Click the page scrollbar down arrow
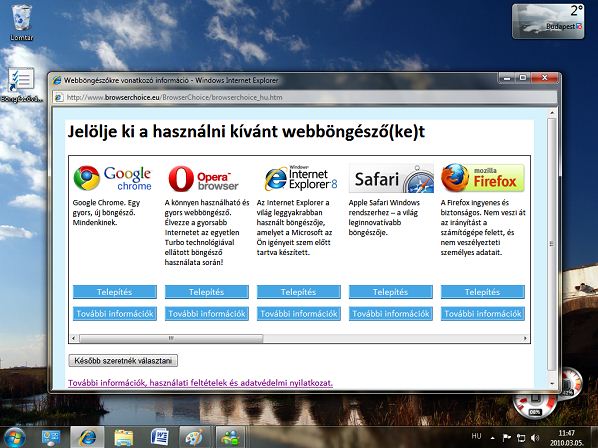Viewport: 598px width, 448px height. (x=551, y=384)
